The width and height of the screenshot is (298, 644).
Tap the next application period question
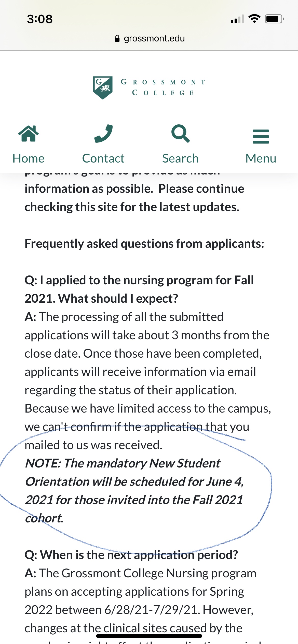(x=131, y=555)
